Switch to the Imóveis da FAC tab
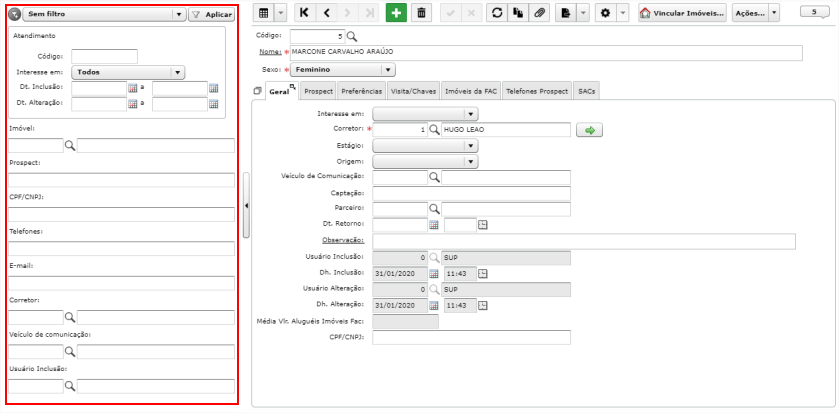Screen dimensions: 839x413 471,91
